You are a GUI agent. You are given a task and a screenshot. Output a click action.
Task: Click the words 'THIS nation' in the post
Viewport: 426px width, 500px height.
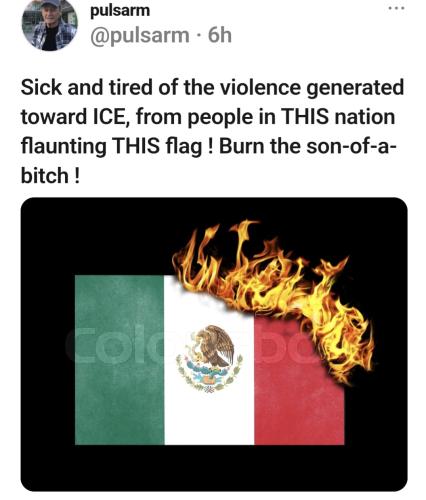pyautogui.click(x=338, y=117)
